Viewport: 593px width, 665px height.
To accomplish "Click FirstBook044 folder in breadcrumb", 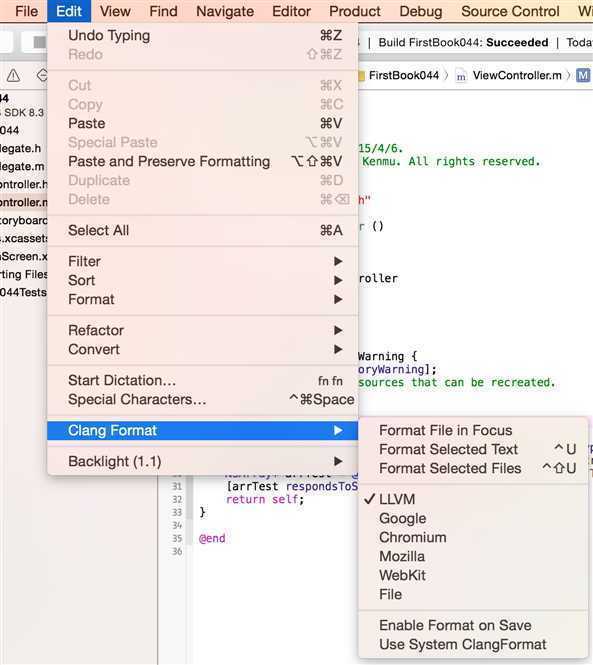I will click(403, 75).
